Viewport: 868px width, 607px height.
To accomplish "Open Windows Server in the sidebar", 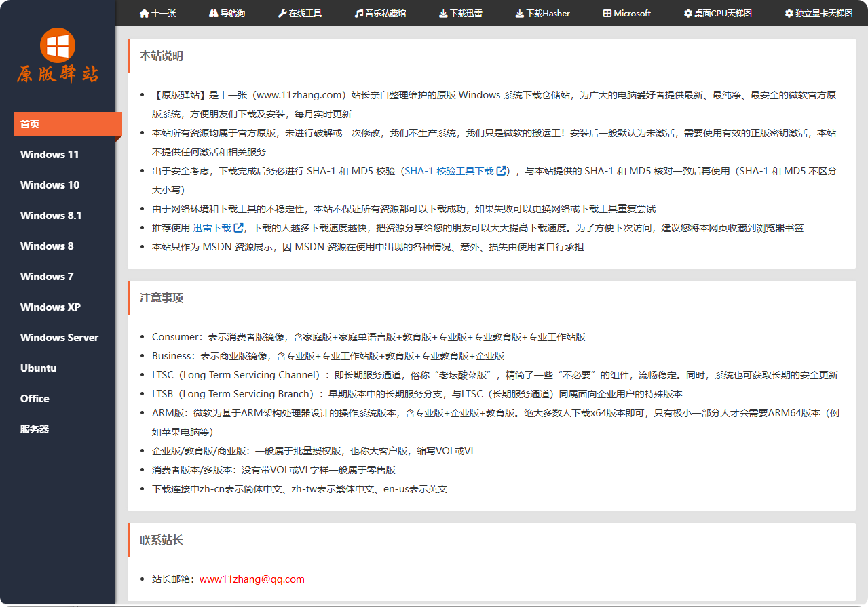I will (59, 338).
